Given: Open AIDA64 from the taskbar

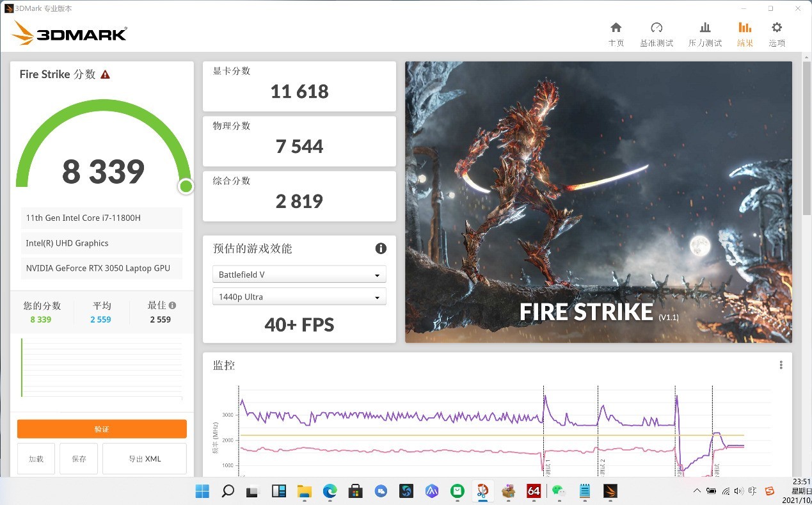Looking at the screenshot, I should (534, 491).
